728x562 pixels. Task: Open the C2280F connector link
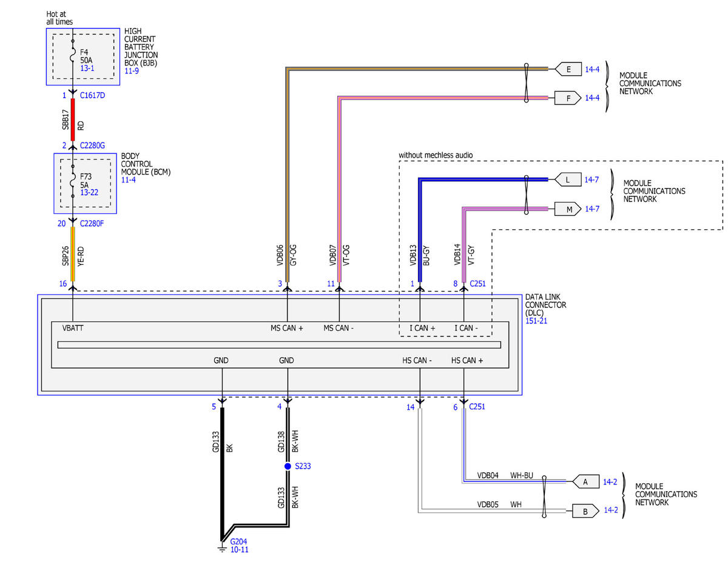[92, 223]
